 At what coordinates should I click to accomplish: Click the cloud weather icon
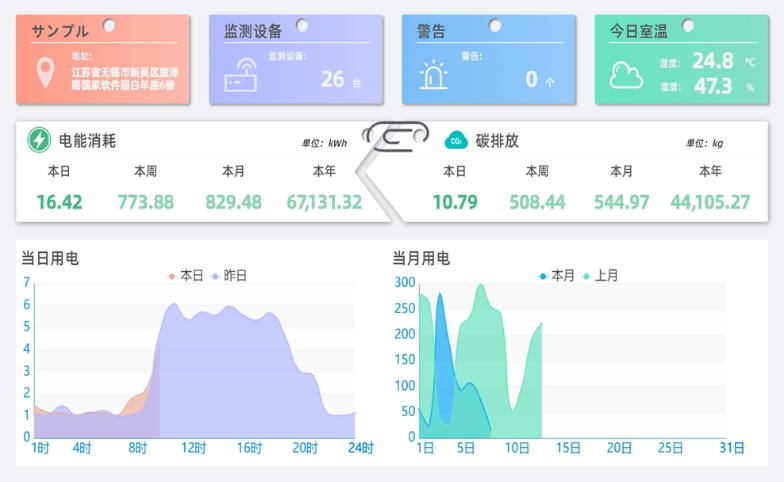(x=626, y=75)
